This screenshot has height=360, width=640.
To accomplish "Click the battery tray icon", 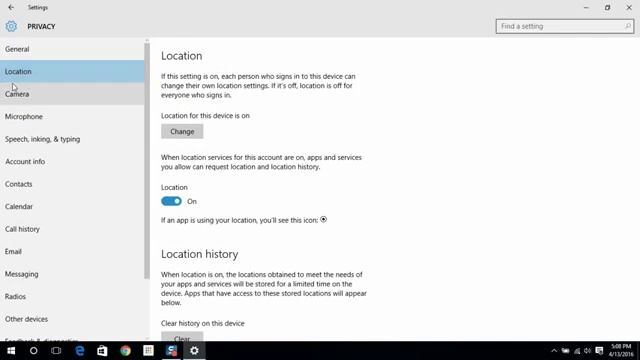I will 565,351.
